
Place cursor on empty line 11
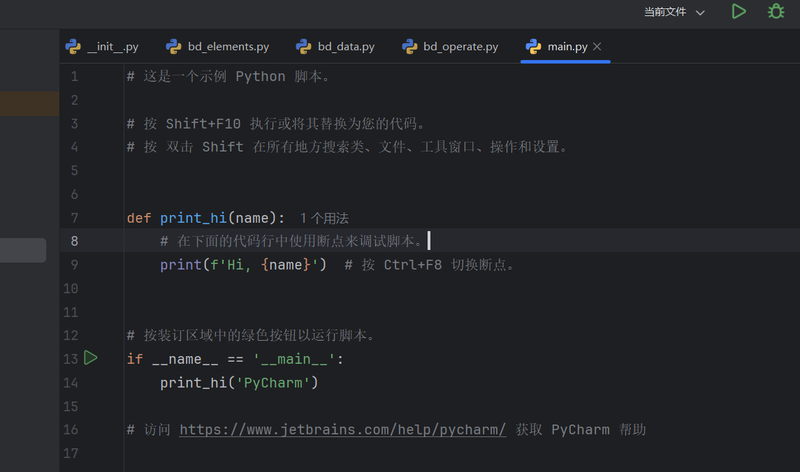pyautogui.click(x=400, y=311)
